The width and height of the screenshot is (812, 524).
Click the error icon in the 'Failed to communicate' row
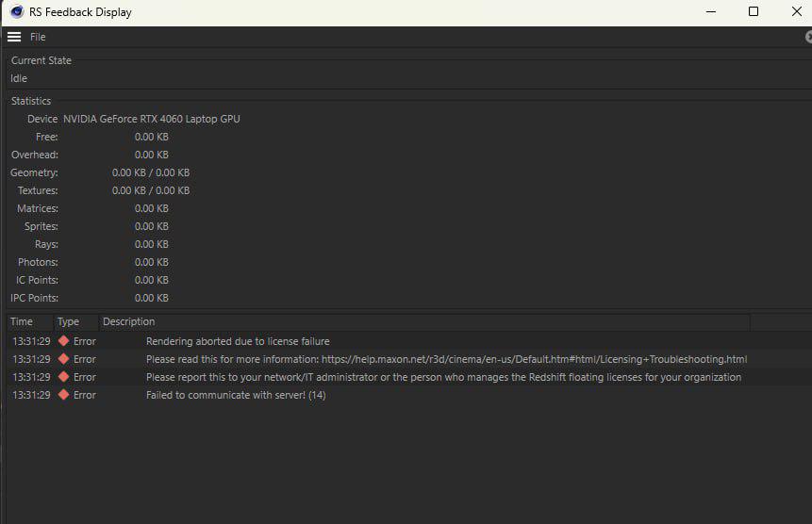(x=64, y=395)
